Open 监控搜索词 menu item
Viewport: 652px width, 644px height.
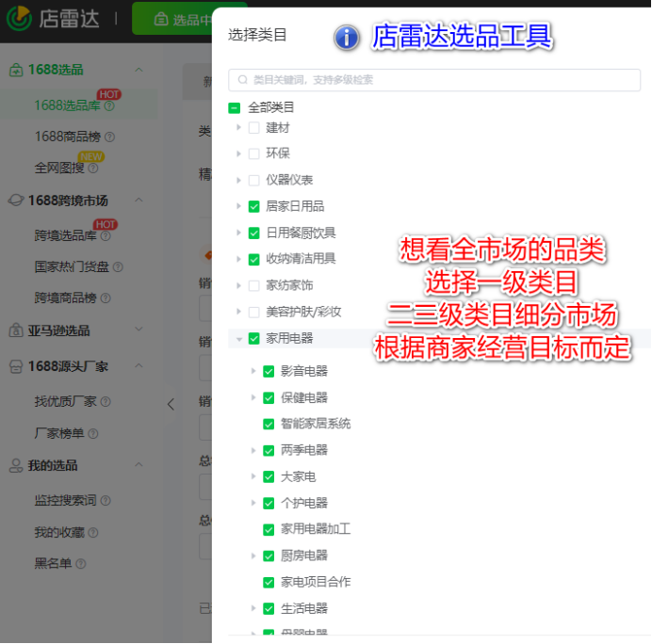66,500
